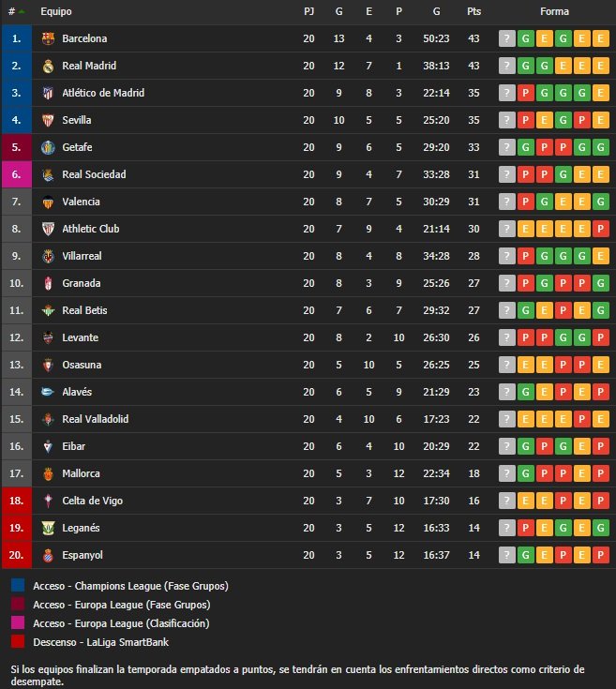Click the Forma column header

[x=554, y=11]
